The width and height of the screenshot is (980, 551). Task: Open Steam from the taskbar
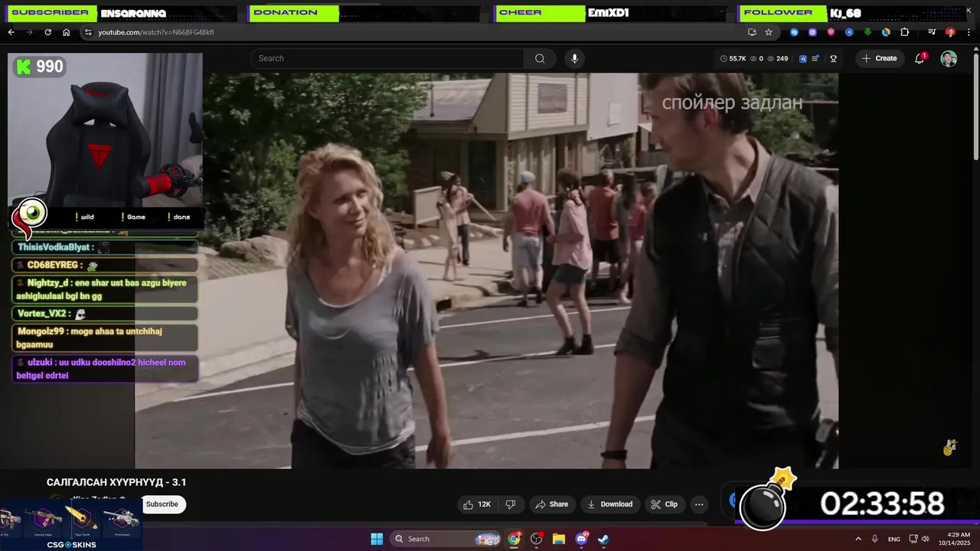(603, 539)
